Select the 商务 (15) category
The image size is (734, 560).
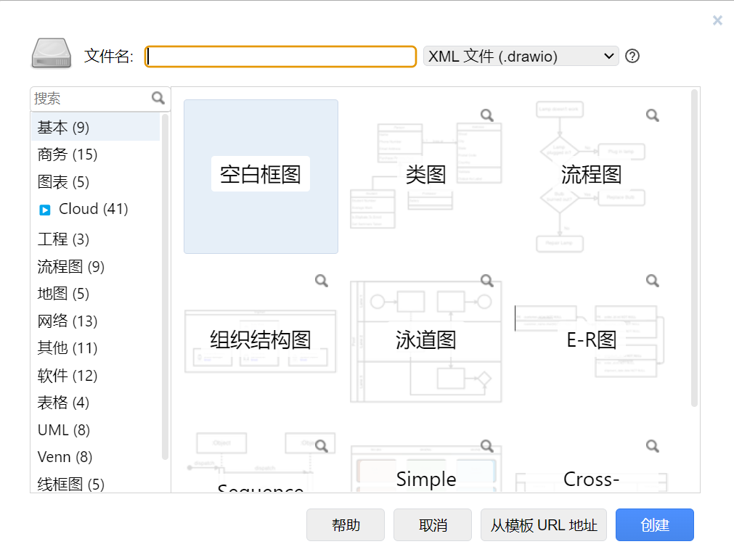[x=96, y=155]
